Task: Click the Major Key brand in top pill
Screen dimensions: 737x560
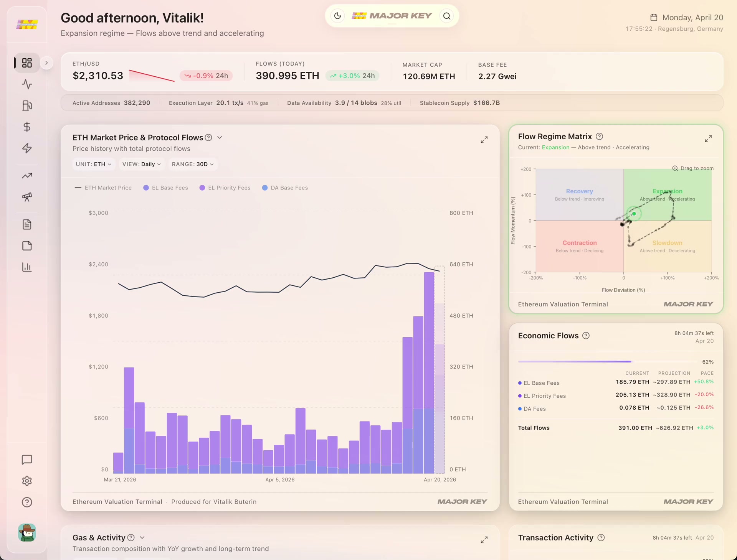Action: coord(392,16)
